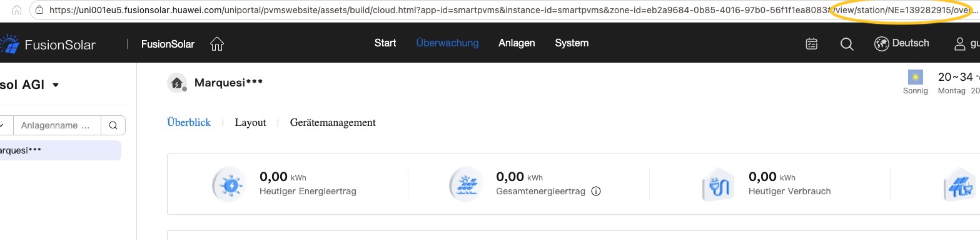Click the browser URL address bar

pos(504,10)
